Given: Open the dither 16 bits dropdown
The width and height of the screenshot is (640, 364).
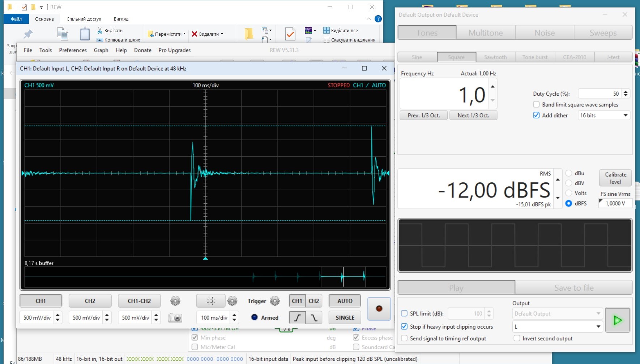Looking at the screenshot, I should click(x=604, y=116).
